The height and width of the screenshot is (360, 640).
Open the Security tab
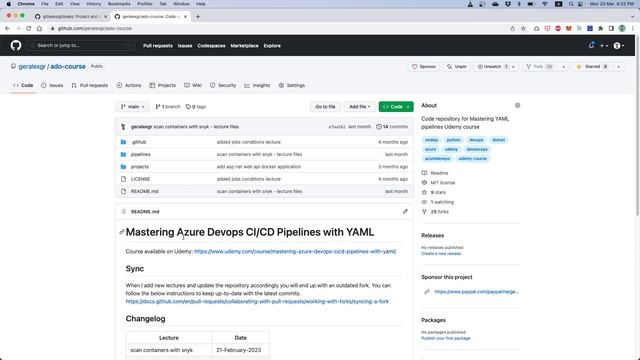[223, 85]
